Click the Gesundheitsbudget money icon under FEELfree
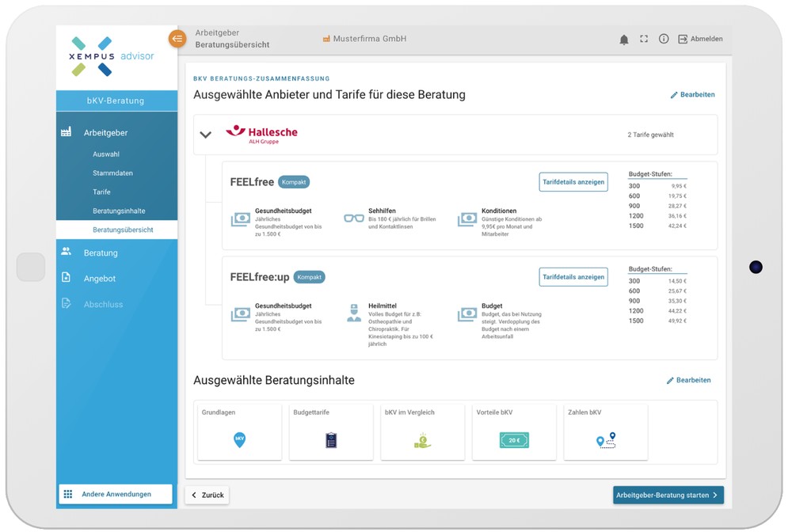 pyautogui.click(x=239, y=218)
